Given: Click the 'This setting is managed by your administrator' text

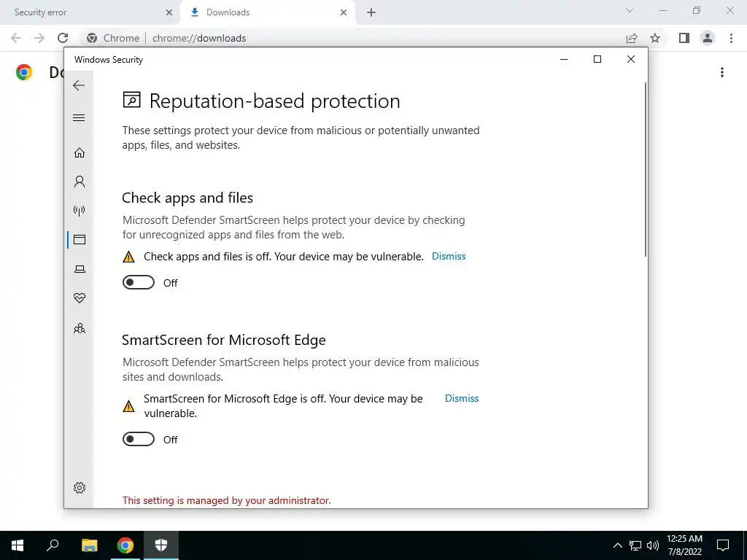Looking at the screenshot, I should point(226,500).
